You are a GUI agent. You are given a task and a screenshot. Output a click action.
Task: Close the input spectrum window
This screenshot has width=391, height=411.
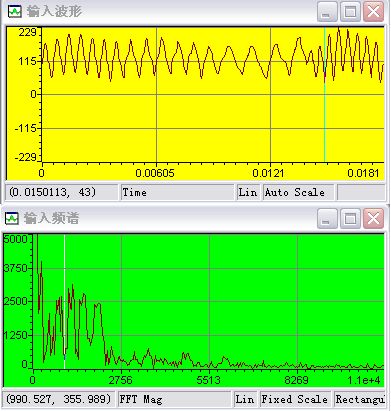(373, 219)
